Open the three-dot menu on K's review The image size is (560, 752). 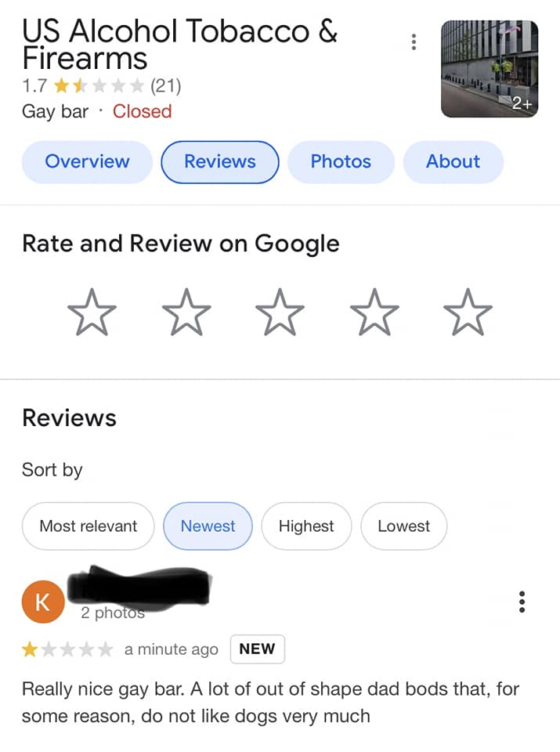[x=522, y=602]
